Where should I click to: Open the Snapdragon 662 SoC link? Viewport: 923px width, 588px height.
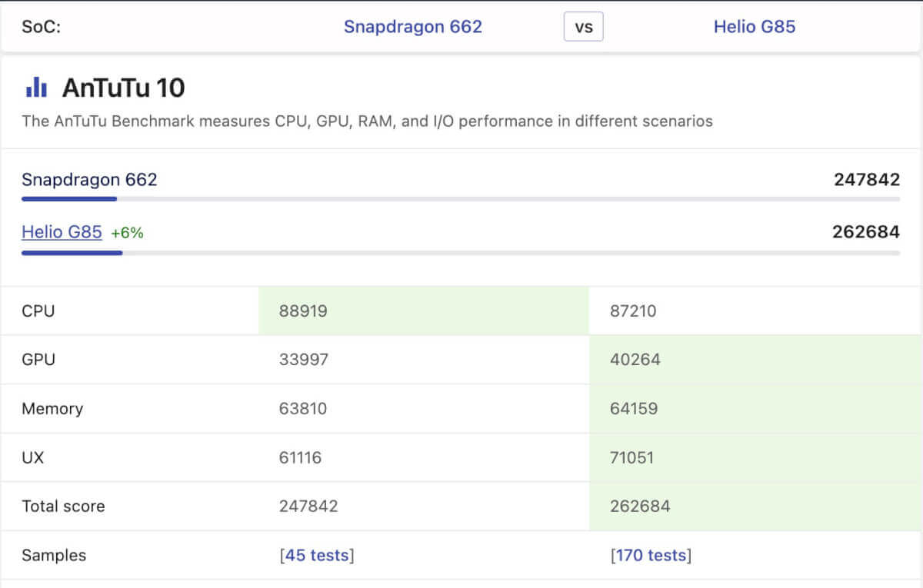tap(413, 27)
